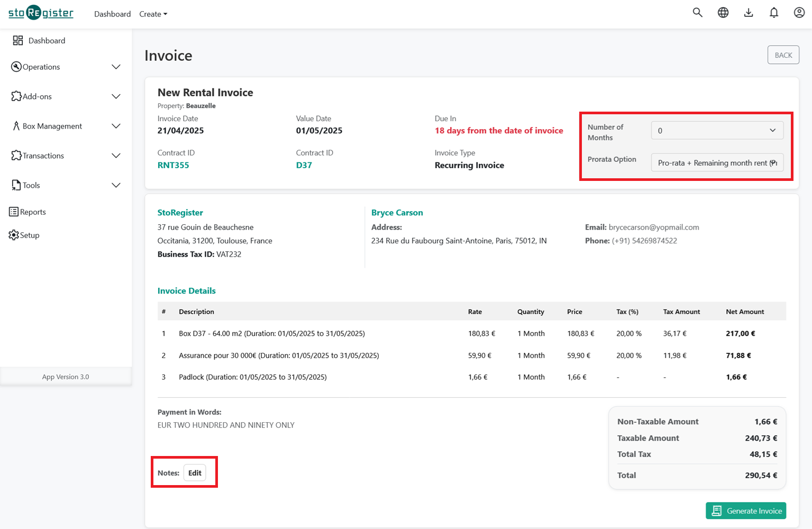The image size is (812, 529).
Task: Expand the Box Management sidebar section
Action: coord(116,126)
